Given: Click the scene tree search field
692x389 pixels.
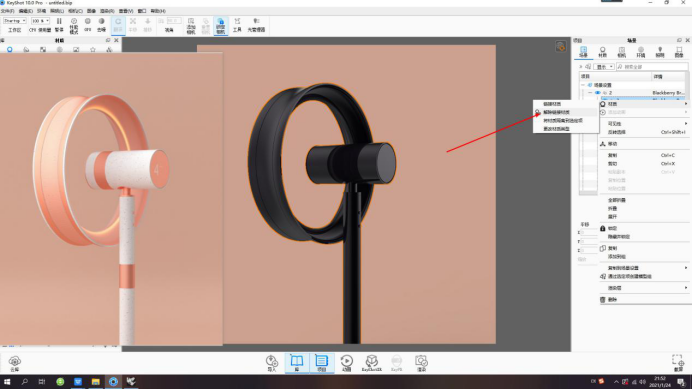Looking at the screenshot, I should coord(652,67).
